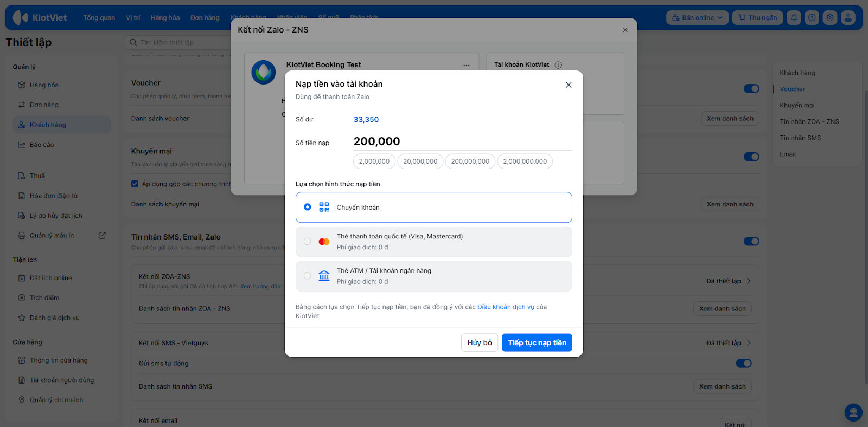Click the info icon beside Tài khoản KiotViet

tap(558, 65)
